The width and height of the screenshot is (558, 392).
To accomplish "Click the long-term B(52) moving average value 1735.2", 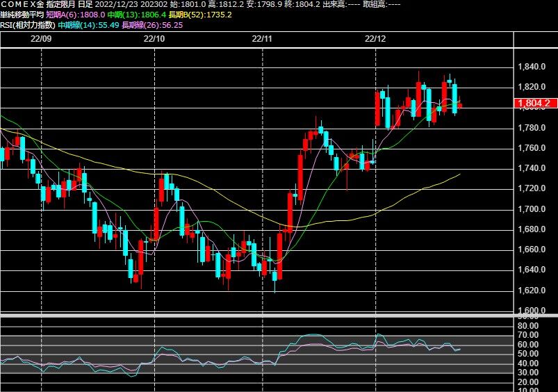I will coord(219,15).
